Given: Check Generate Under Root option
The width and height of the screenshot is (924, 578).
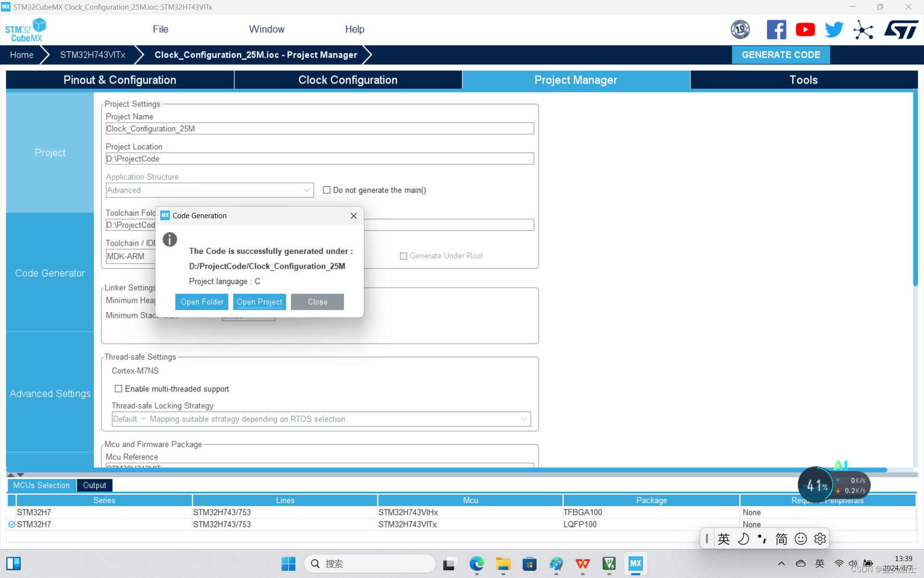Looking at the screenshot, I should coord(404,256).
